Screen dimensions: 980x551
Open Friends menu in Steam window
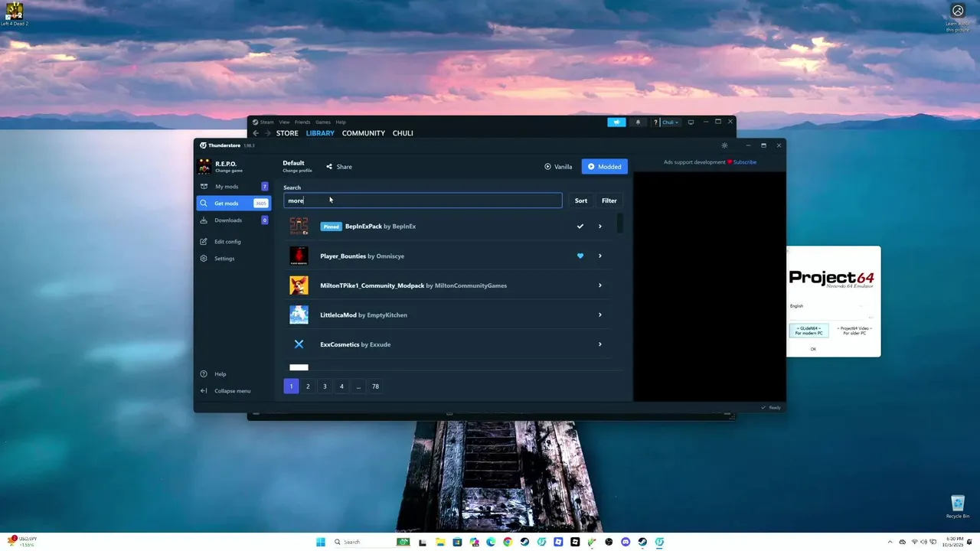point(302,122)
